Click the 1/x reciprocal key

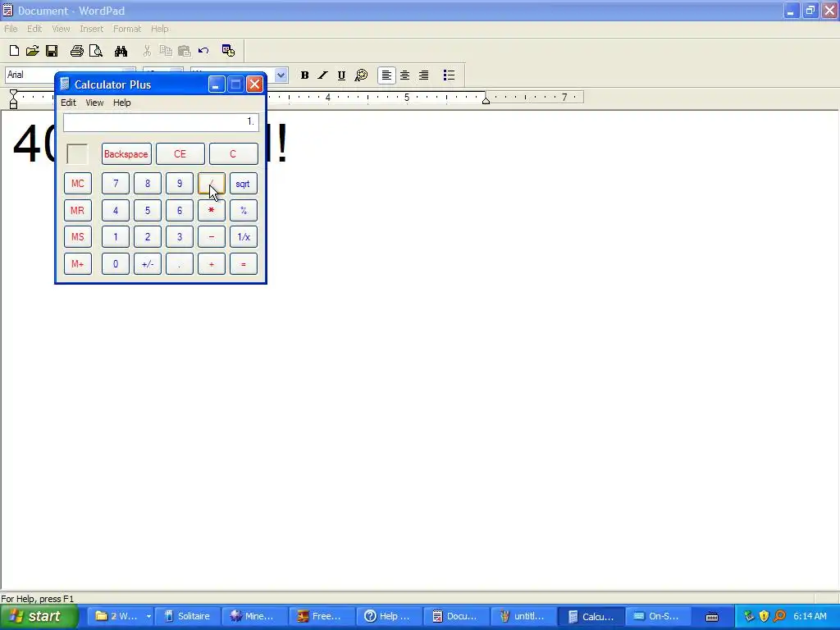[243, 237]
